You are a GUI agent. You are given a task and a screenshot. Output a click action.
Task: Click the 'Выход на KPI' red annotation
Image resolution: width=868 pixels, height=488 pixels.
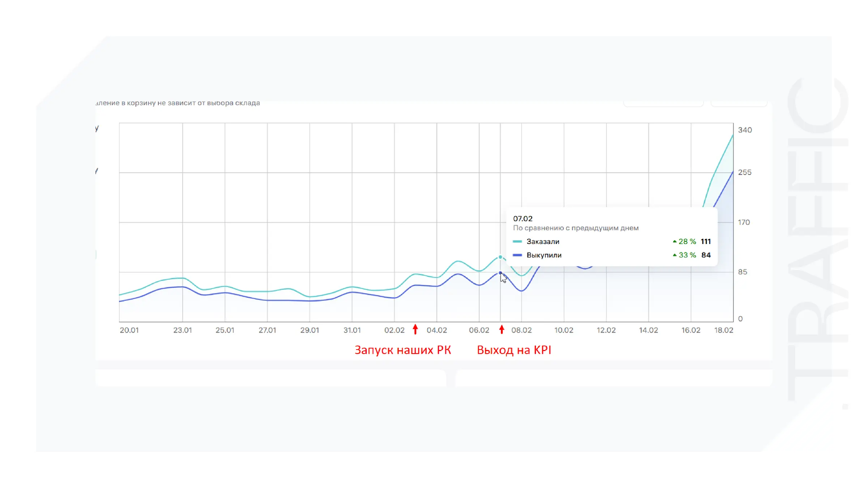pos(514,350)
